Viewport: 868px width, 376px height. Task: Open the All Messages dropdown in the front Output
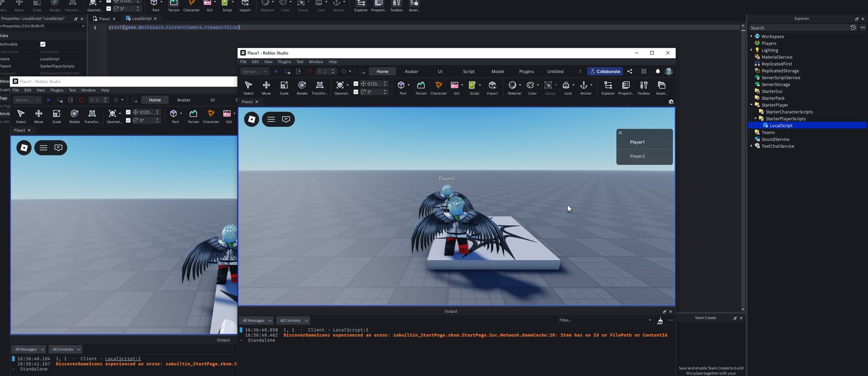(256, 320)
